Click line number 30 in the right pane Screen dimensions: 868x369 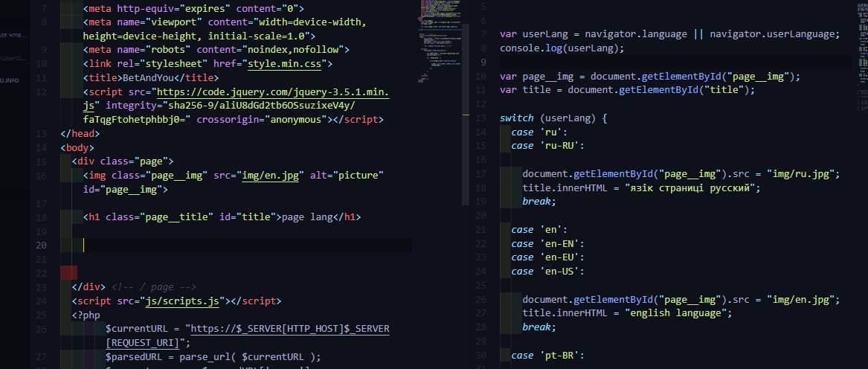480,355
